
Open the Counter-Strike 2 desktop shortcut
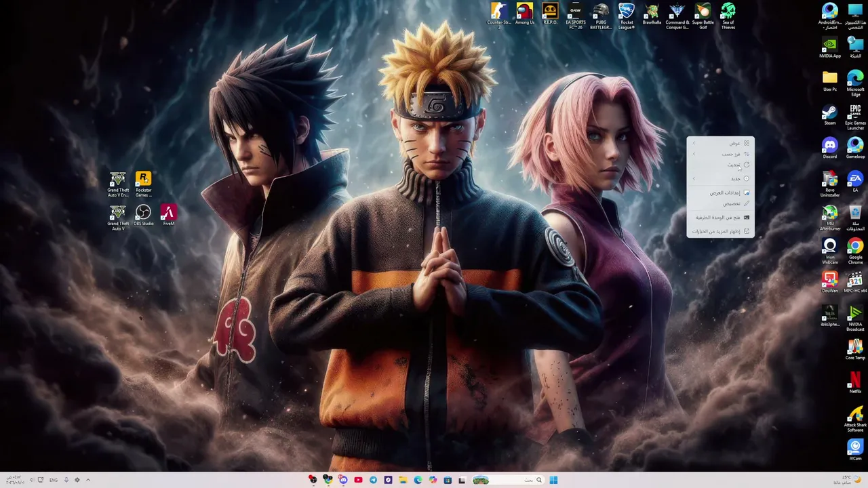tap(499, 15)
